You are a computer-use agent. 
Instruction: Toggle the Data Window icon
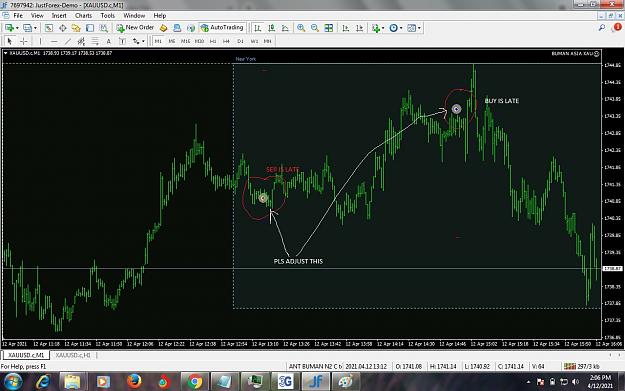[63, 28]
